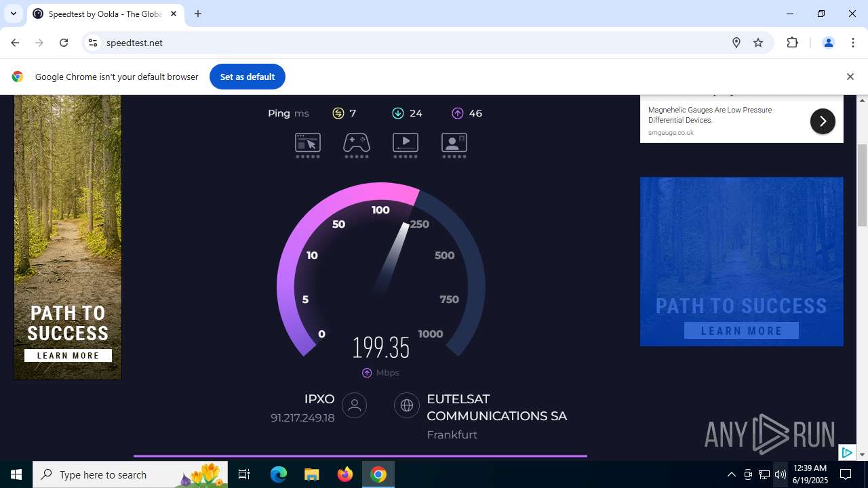Open the notification center icon
The height and width of the screenshot is (488, 868).
[x=846, y=474]
